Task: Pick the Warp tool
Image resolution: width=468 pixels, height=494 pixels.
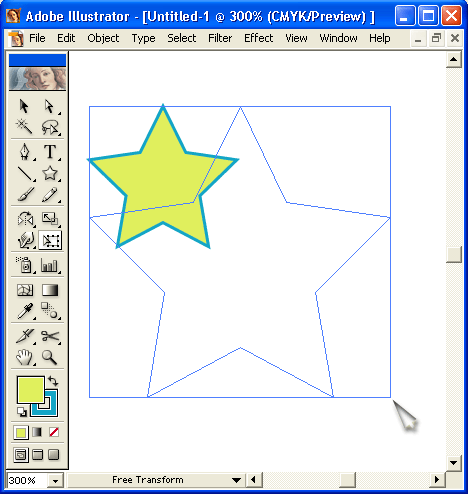Action: (25, 240)
